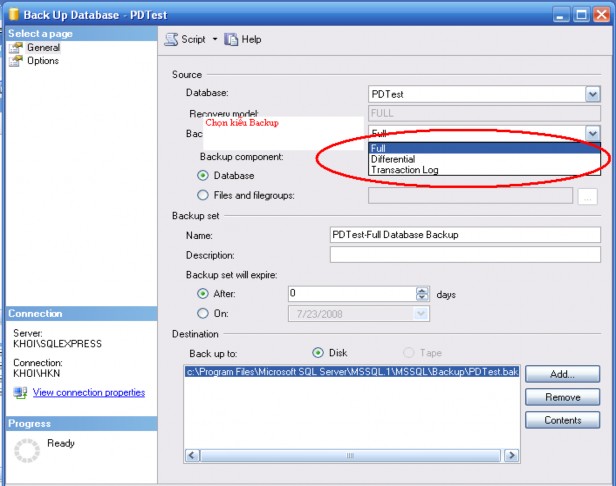Click the Help toolbar label

coord(251,39)
